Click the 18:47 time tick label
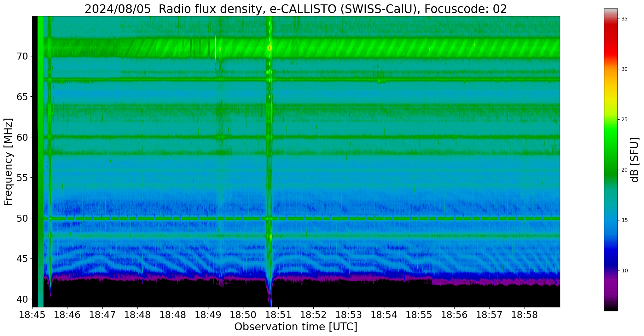Viewport: 644px width, 336px height. (x=102, y=315)
